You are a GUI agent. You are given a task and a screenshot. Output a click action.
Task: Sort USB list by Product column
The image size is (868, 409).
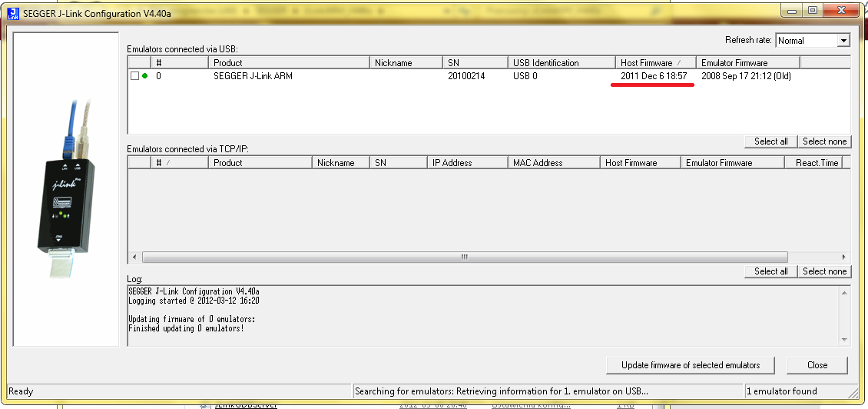pyautogui.click(x=288, y=62)
